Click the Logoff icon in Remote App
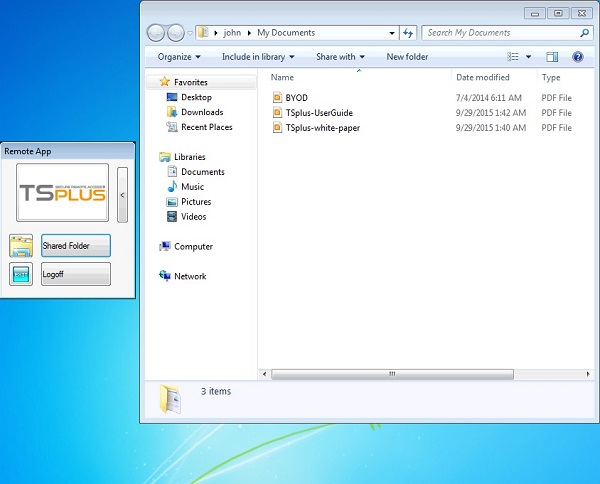This screenshot has height=484, width=600. [x=21, y=275]
